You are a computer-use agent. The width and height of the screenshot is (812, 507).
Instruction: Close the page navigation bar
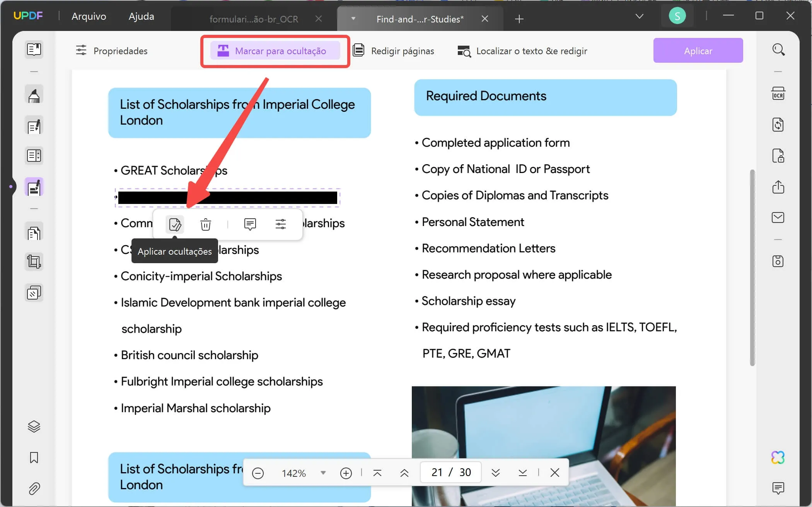[555, 473]
